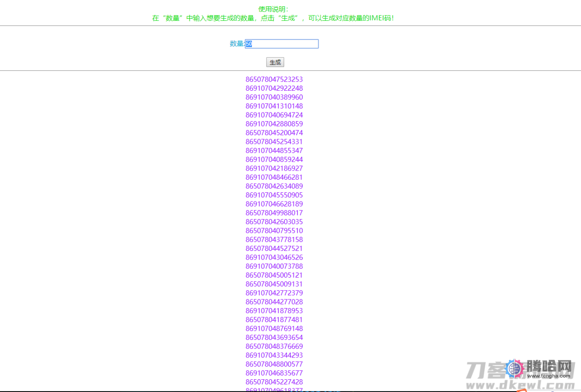Select IMEI code 869107040389960

[274, 97]
